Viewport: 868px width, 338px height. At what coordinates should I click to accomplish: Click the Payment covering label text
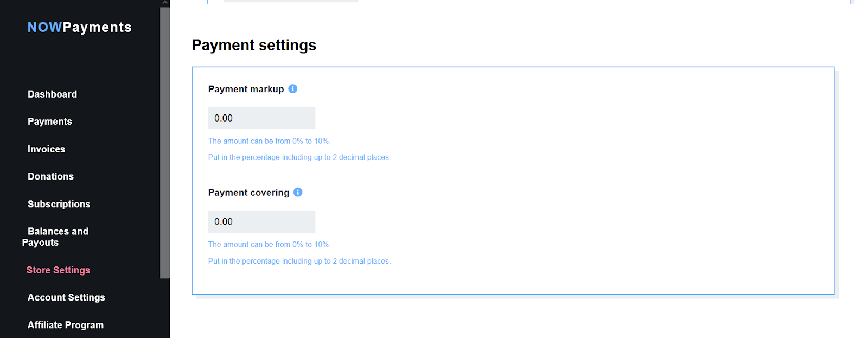pos(248,193)
